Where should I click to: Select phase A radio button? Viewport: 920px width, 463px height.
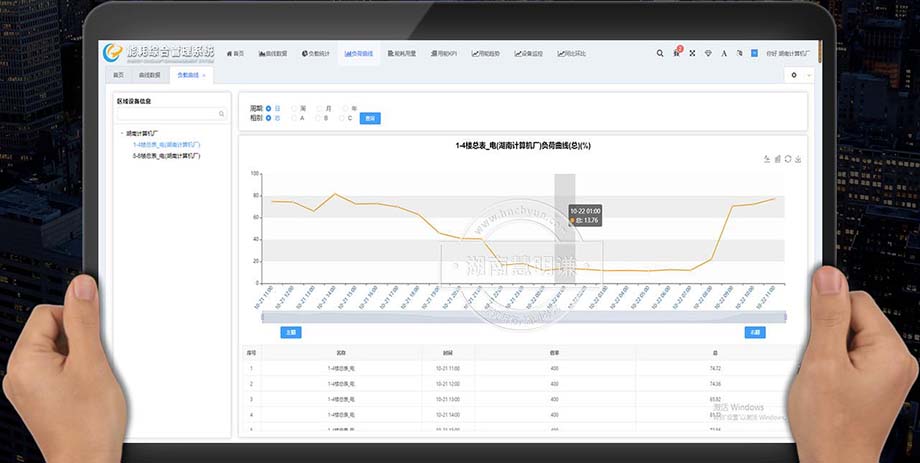pos(294,118)
